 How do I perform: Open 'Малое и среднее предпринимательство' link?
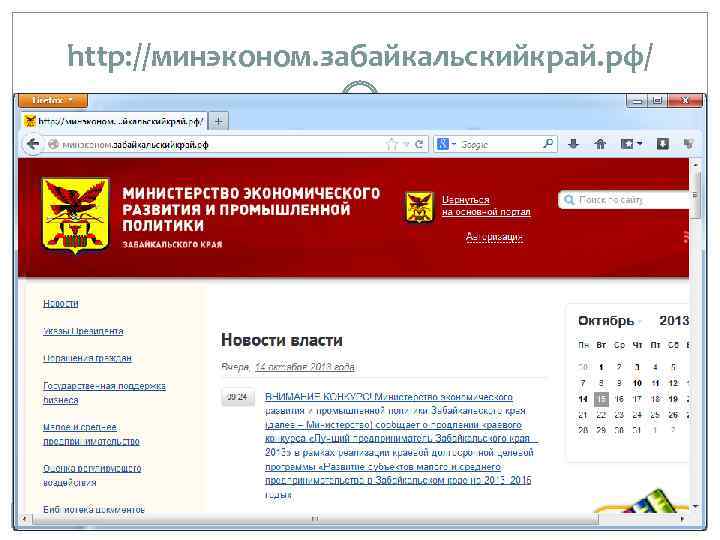click(91, 434)
